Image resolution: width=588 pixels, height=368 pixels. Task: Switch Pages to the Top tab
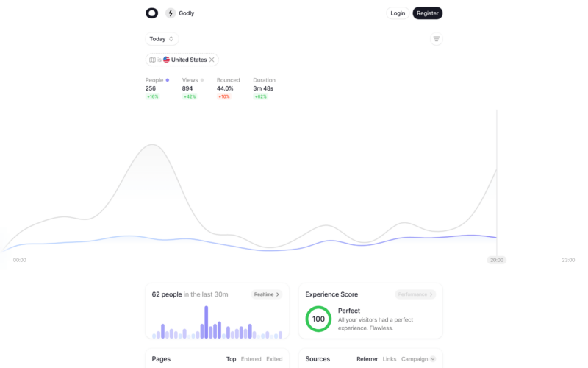coord(231,359)
